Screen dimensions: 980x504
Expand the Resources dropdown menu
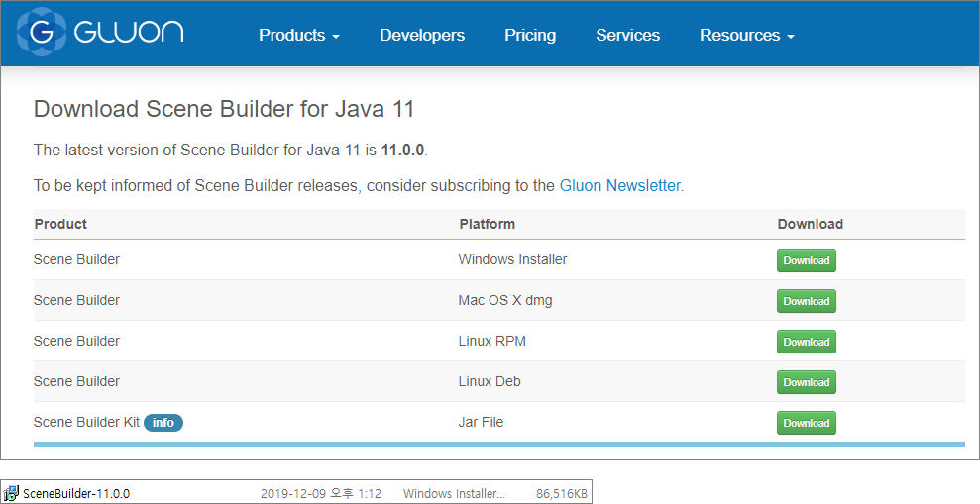click(746, 35)
